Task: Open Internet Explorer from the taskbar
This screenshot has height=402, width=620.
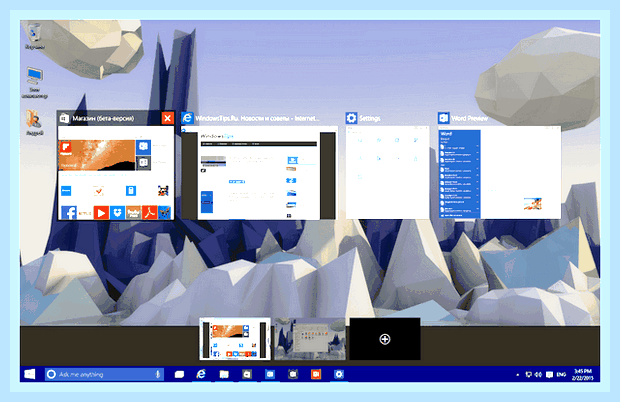Action: click(201, 374)
